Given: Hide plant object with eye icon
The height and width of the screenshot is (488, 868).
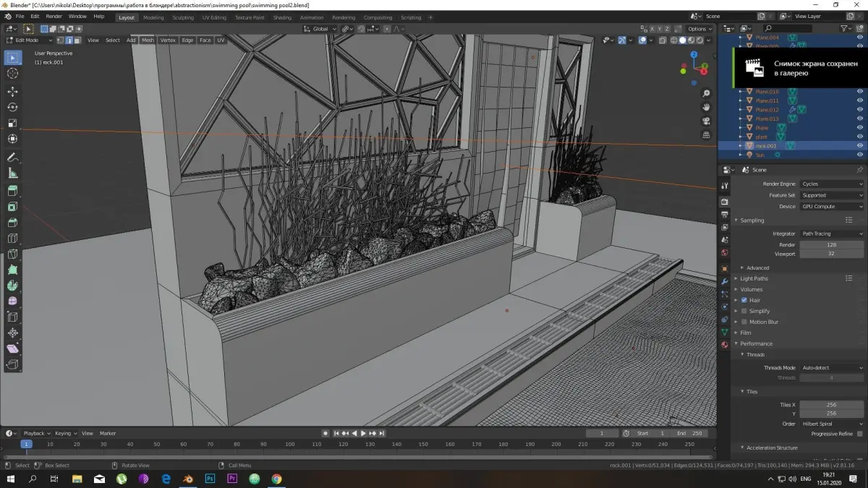Looking at the screenshot, I should [860, 137].
